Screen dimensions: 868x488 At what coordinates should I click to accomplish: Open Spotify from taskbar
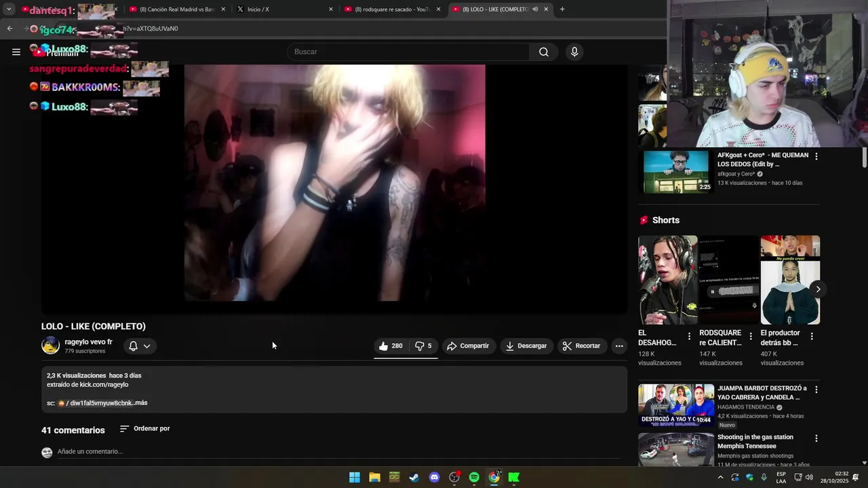click(474, 477)
